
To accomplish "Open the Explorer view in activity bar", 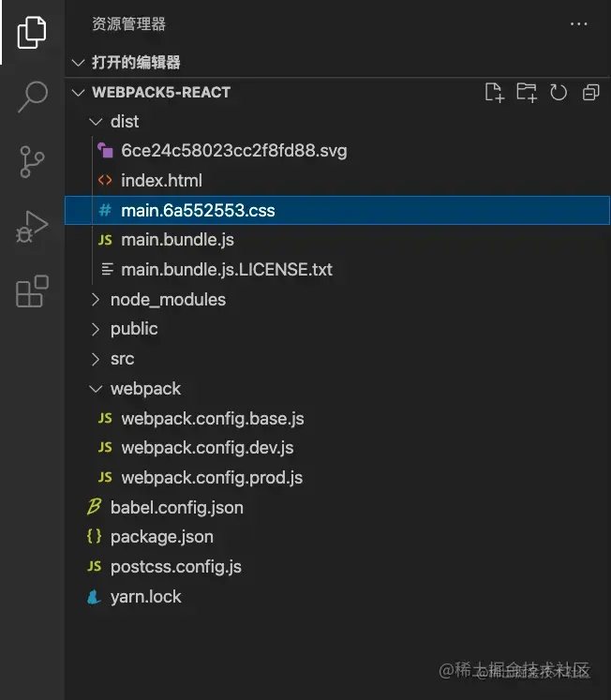I will 32,32.
